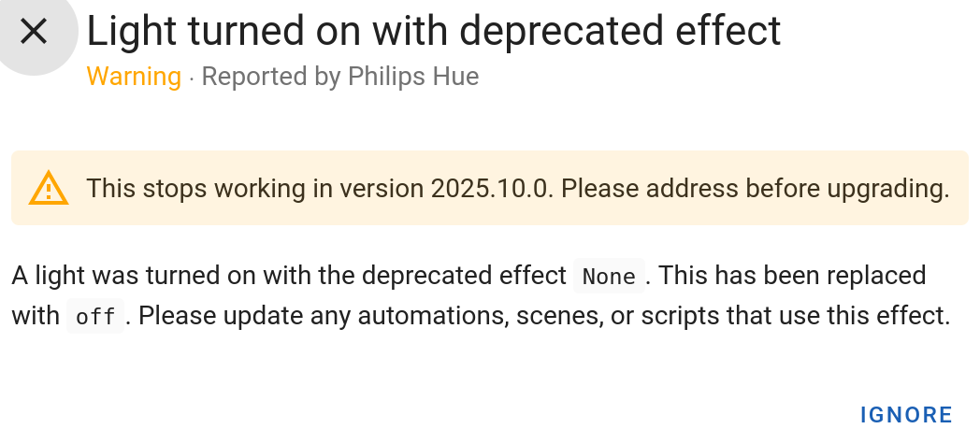Screen dimensions: 980x443
Task: Click the orange Warning severity label
Action: pyautogui.click(x=134, y=77)
